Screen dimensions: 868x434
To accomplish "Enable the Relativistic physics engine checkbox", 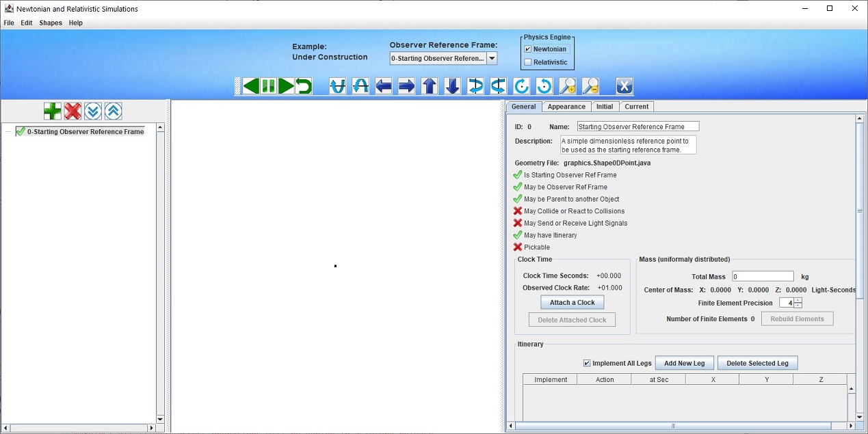I will coord(527,62).
